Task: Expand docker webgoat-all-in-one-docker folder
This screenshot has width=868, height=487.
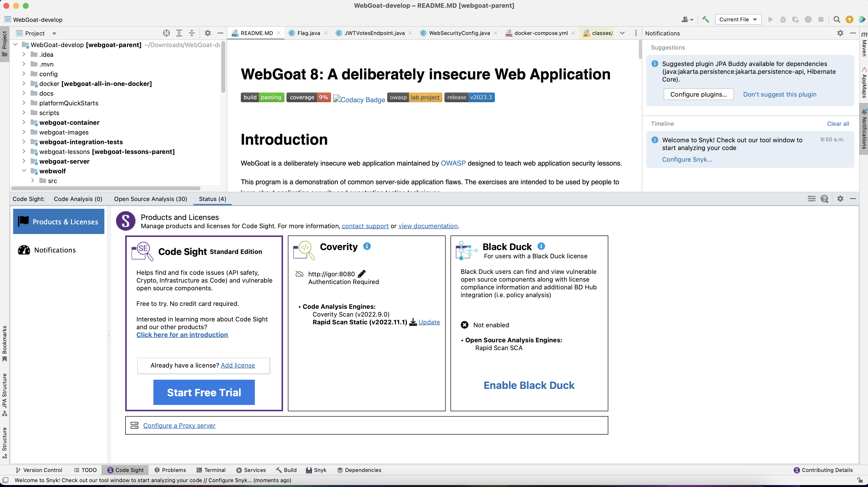Action: click(x=24, y=84)
